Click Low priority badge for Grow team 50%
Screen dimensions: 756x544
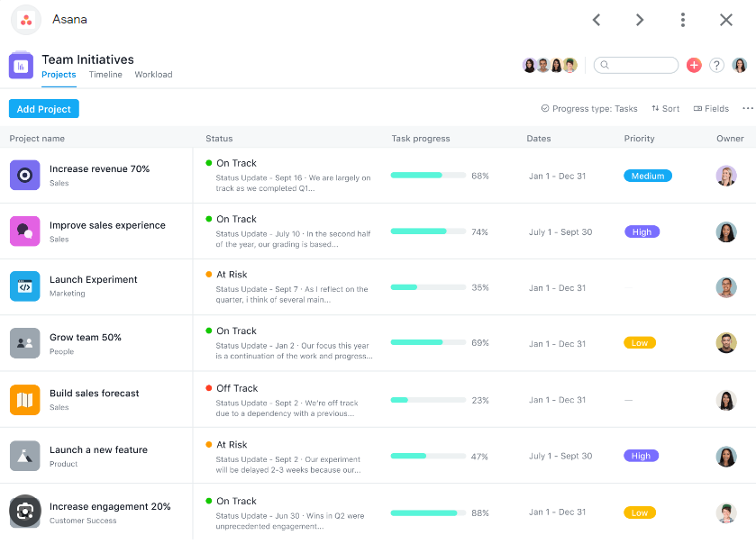(640, 343)
